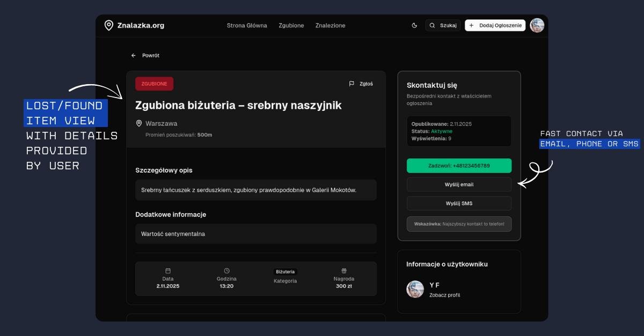Click the back arrow icon beside Powrót

[x=134, y=55]
